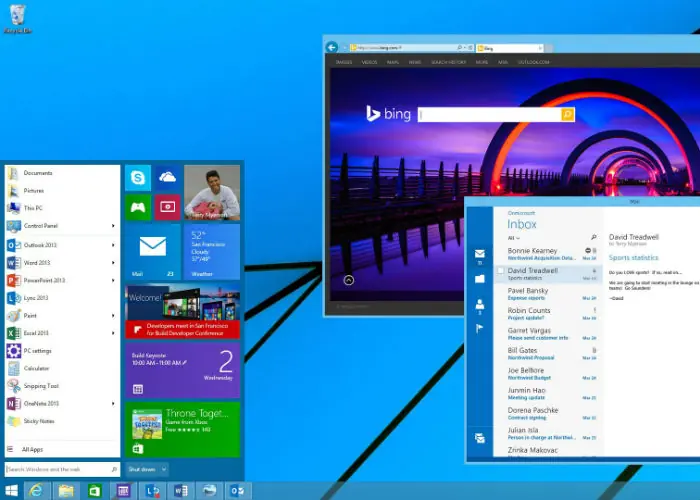Expand Control Panel submenu arrow
Screen dimensions: 700x500
tap(113, 226)
